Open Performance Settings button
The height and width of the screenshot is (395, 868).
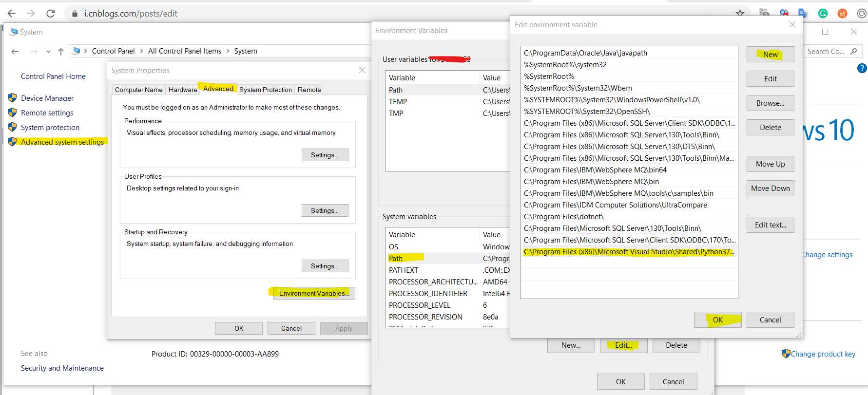point(325,155)
